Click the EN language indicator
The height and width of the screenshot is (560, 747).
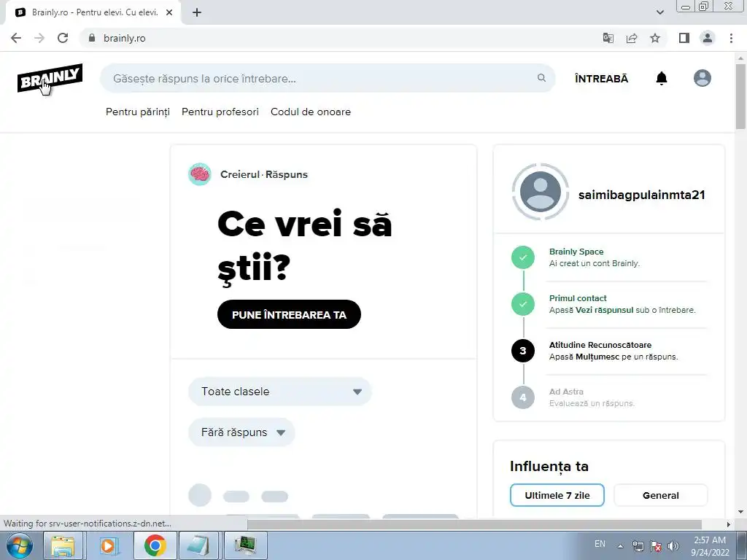(600, 544)
